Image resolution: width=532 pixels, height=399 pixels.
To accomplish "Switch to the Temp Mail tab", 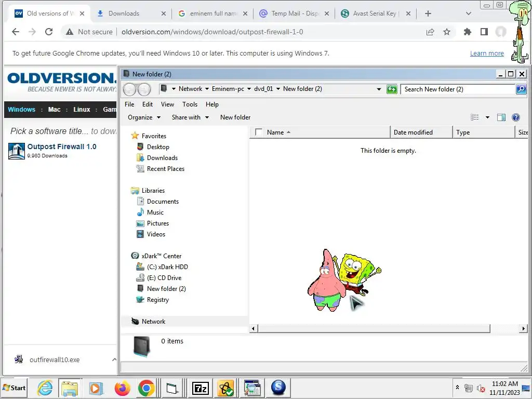I will 294,14.
